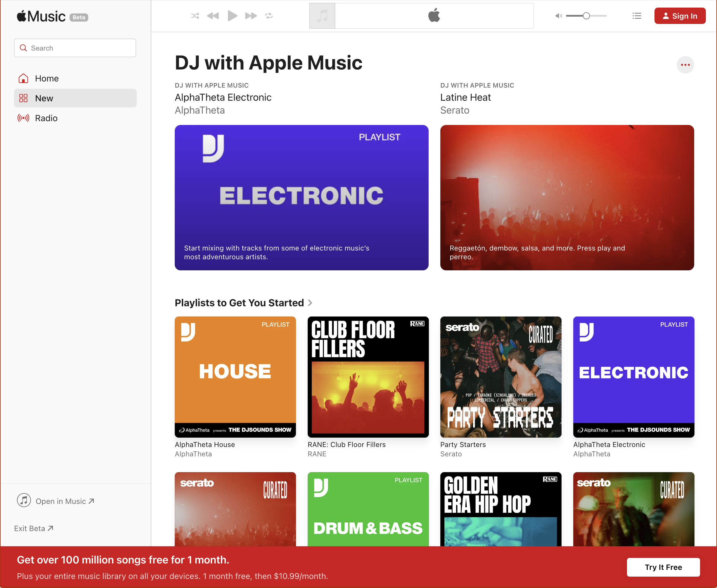The image size is (717, 588).
Task: Click Serato under Party Starters
Action: pyautogui.click(x=451, y=454)
